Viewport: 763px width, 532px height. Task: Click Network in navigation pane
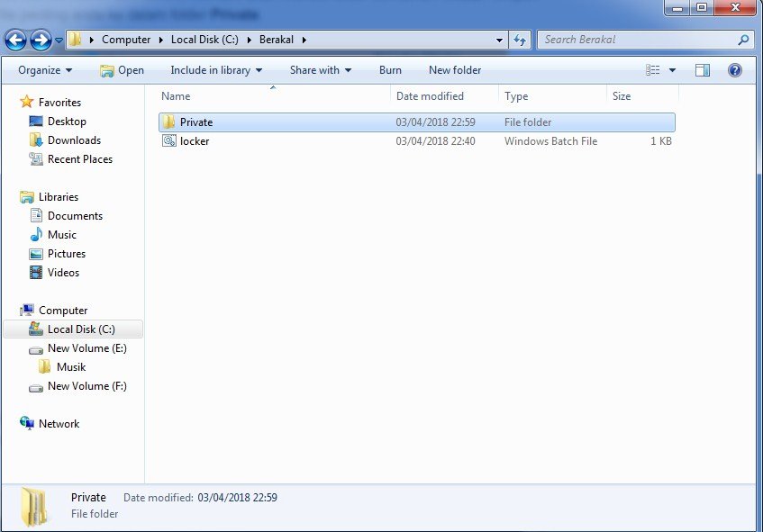59,424
